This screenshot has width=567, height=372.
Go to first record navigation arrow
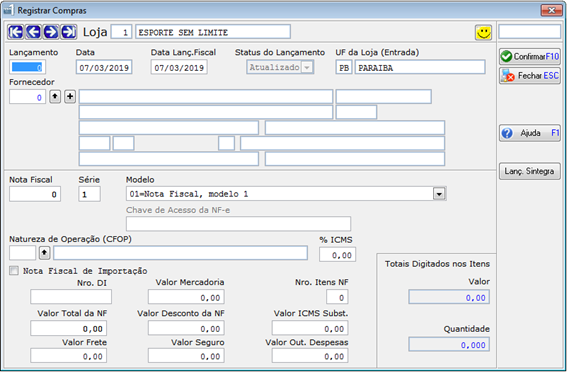16,32
